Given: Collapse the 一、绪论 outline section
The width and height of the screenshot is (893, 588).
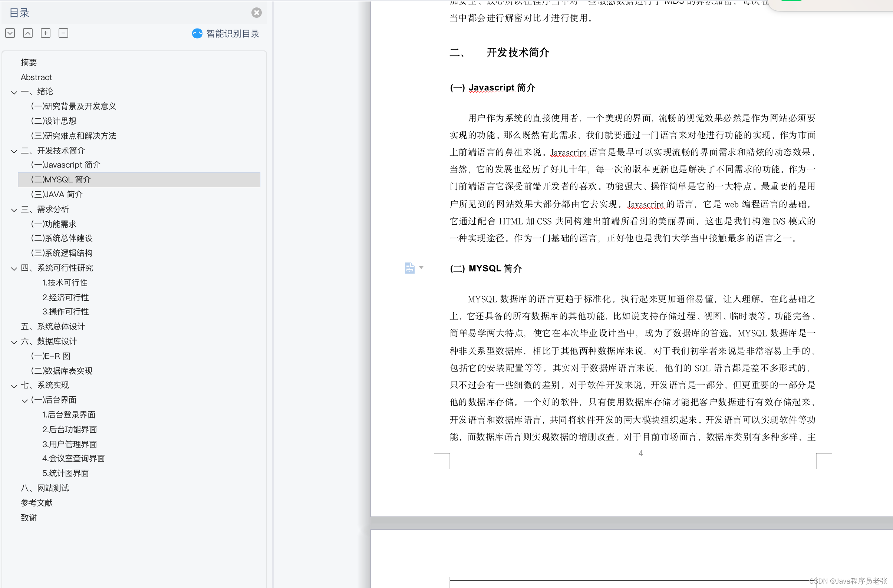Looking at the screenshot, I should tap(14, 92).
